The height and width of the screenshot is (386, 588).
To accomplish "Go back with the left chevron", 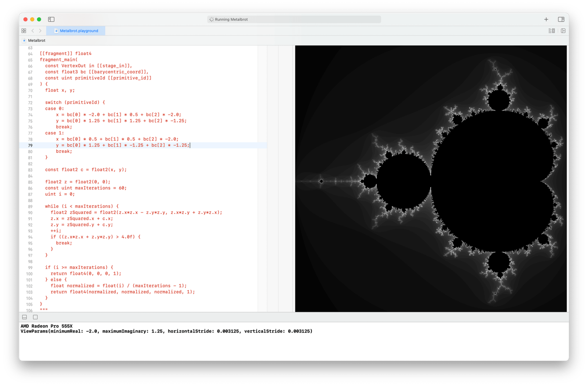I will pyautogui.click(x=33, y=31).
